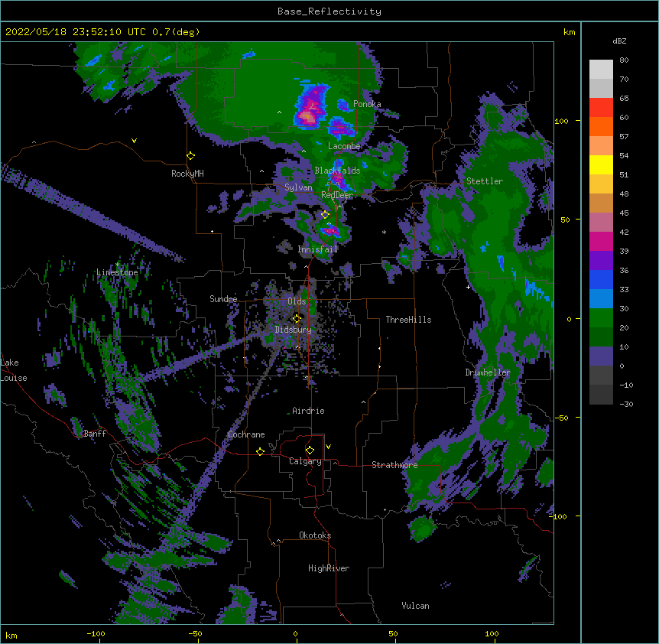Click the HighRiver label

329,568
